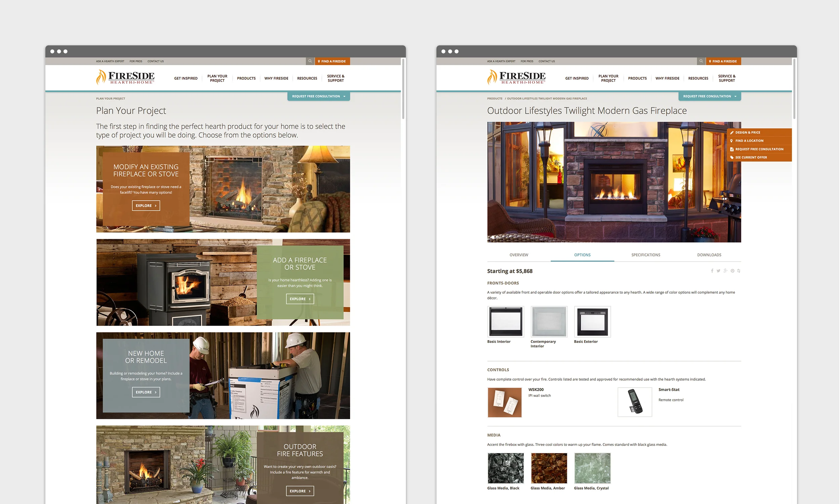Click Find a Fireside in the Twilight fireplace window
The height and width of the screenshot is (504, 840).
point(724,61)
